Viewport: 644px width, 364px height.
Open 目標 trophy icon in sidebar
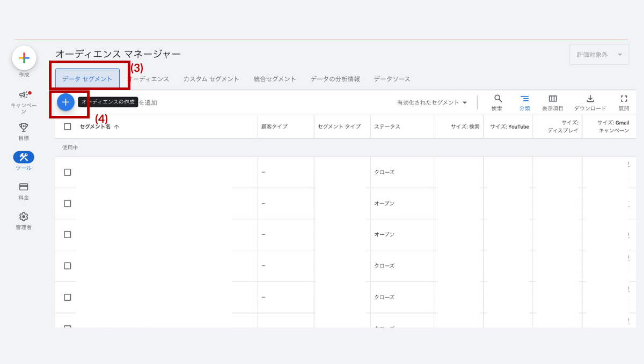(24, 127)
